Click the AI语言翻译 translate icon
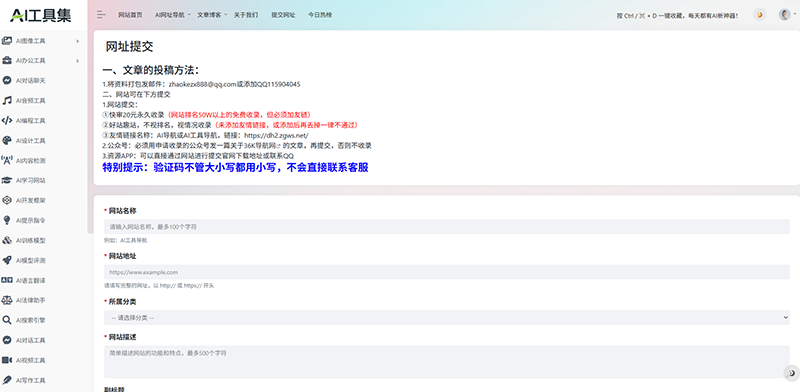 point(7,280)
